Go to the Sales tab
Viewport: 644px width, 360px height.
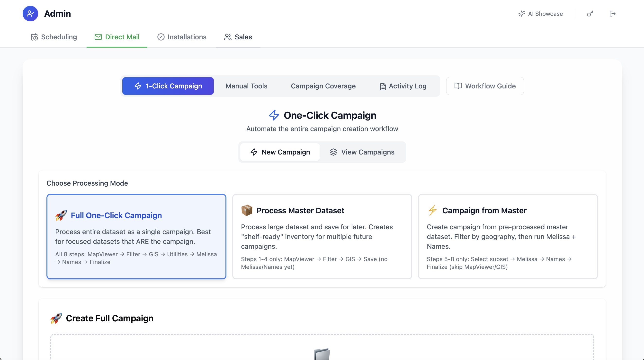click(238, 37)
